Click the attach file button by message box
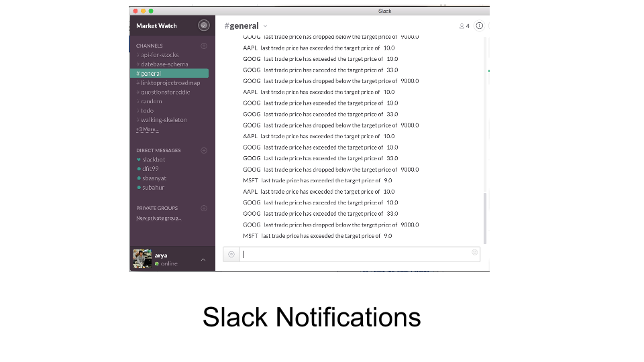This screenshot has width=644, height=362. (231, 255)
